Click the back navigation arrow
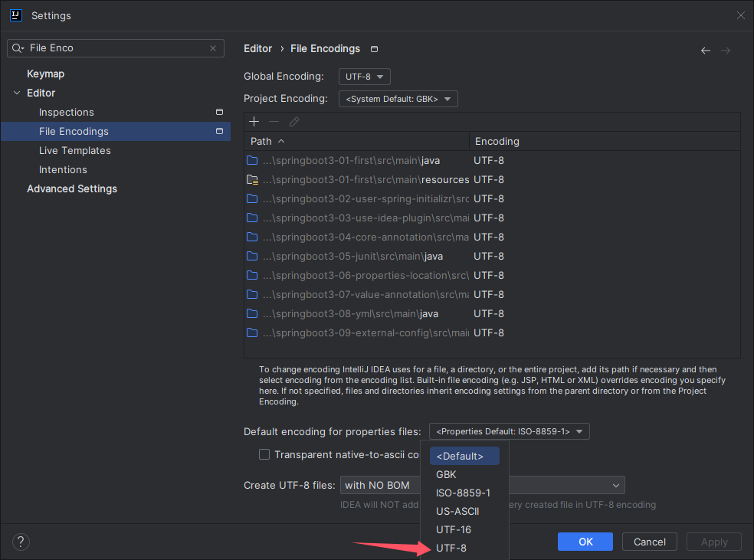754x560 pixels. point(705,51)
